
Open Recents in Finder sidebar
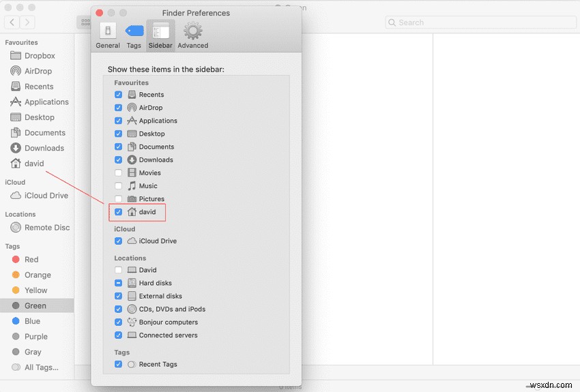click(37, 87)
